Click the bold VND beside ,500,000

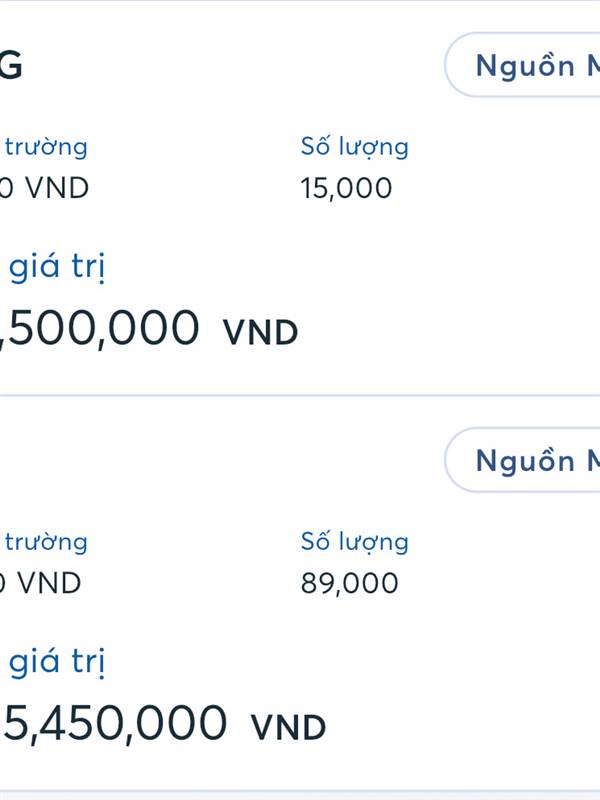[x=260, y=333]
